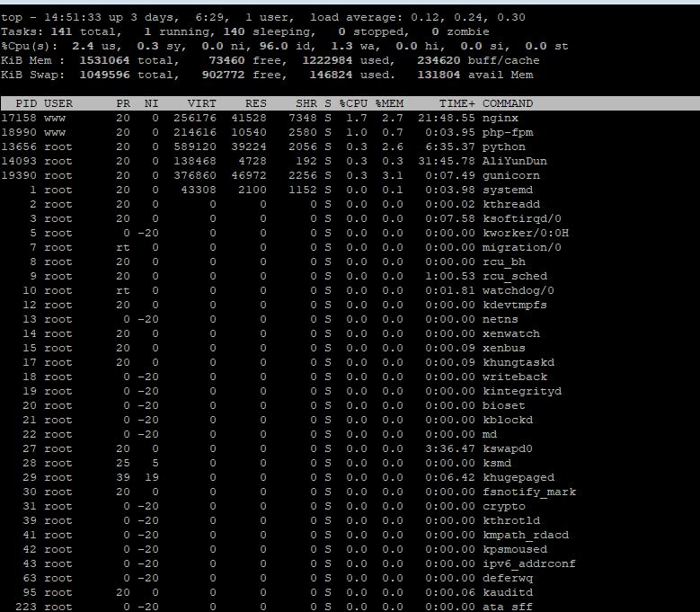This screenshot has height=612, width=700.
Task: Click ksoftirqd/0 in the command column
Action: pyautogui.click(x=521, y=218)
